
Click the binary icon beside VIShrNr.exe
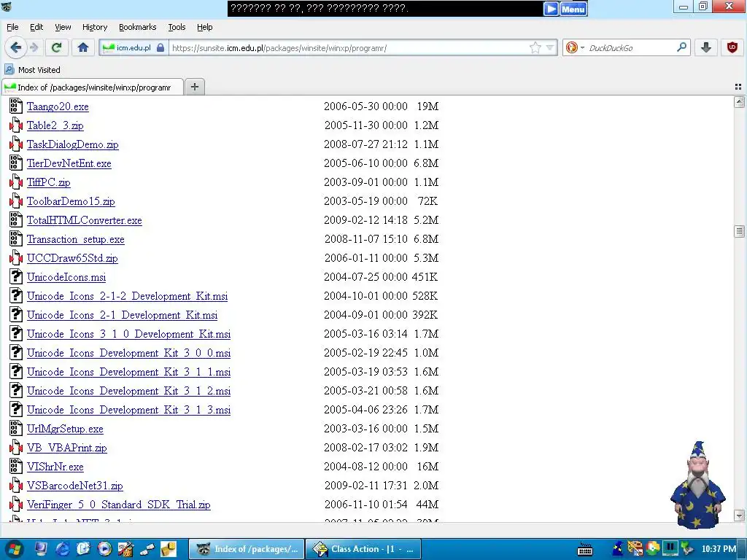(x=16, y=467)
